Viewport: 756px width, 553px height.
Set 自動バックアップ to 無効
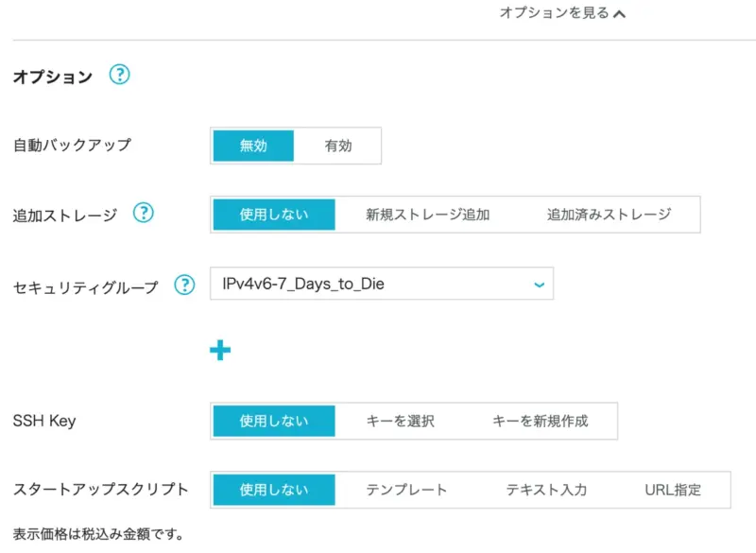pos(253,146)
